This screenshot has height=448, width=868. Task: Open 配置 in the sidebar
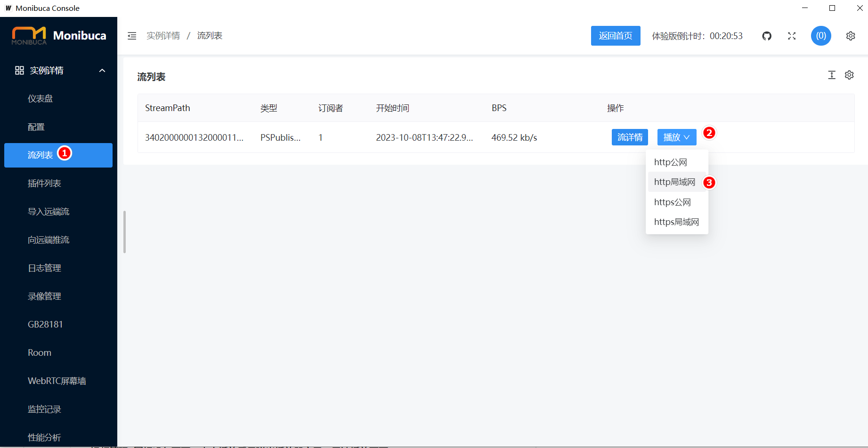click(58, 127)
